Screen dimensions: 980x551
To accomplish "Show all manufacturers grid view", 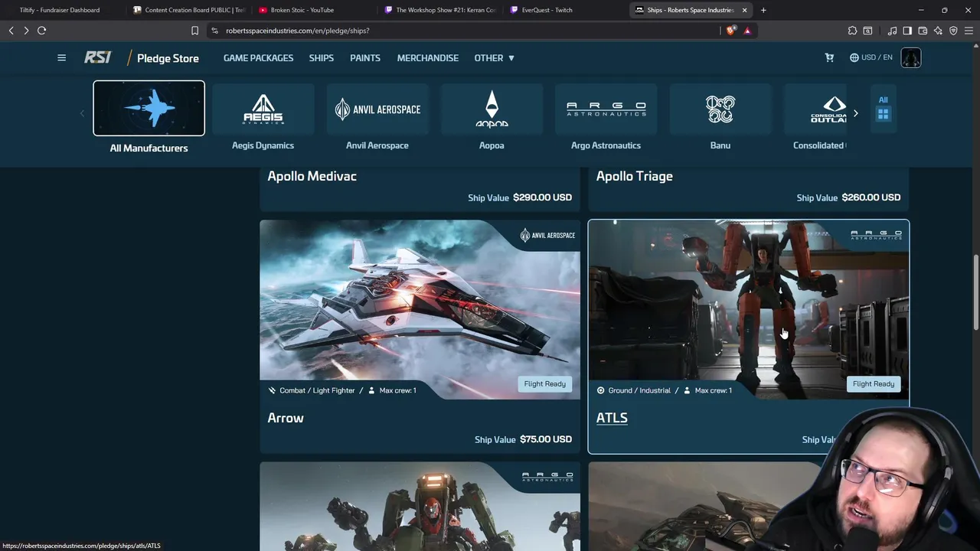I will (x=883, y=108).
